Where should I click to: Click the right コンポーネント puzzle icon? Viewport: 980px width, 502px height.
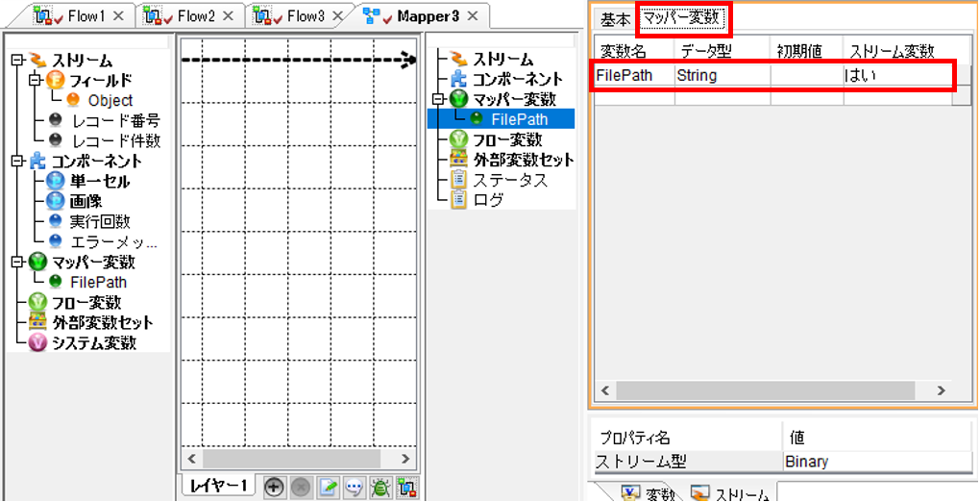click(459, 80)
